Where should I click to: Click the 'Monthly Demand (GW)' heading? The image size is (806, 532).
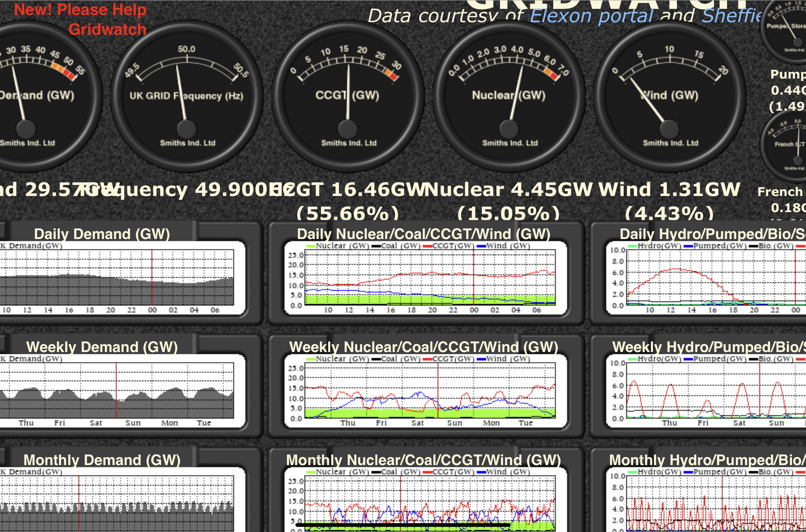click(102, 460)
